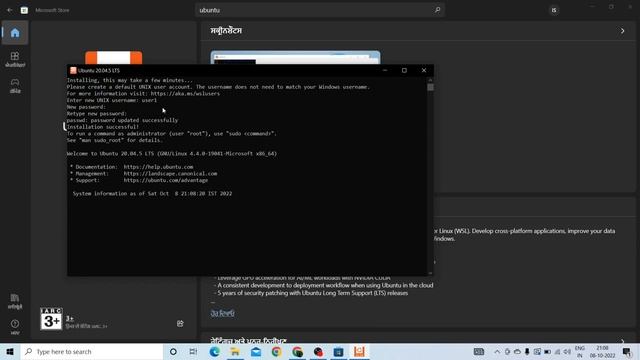Click the 3+ rating link beside the IARC badge

pyautogui.click(x=69, y=318)
